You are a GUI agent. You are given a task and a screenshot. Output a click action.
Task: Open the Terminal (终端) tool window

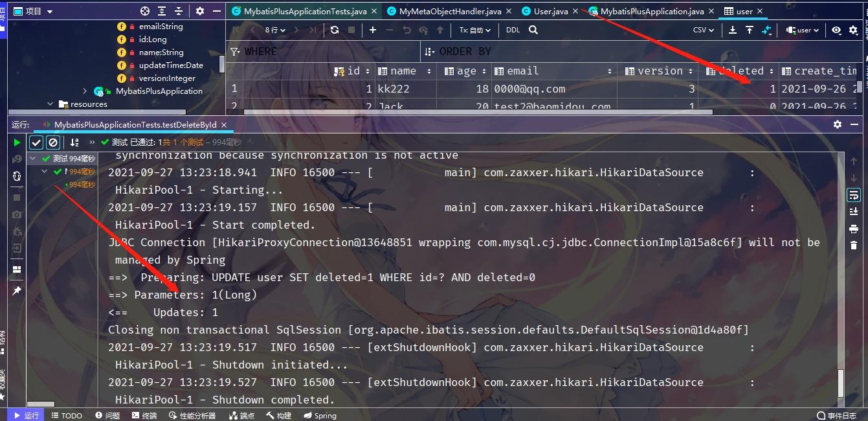[x=144, y=415]
